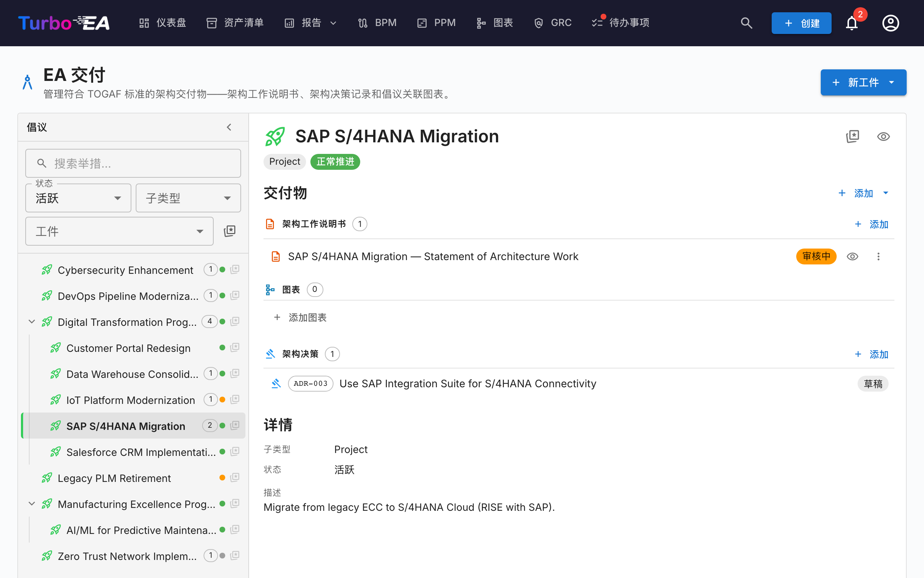Click the document icon beside 架构工作说明书 heading
Screen dimensions: 924x578
270,224
